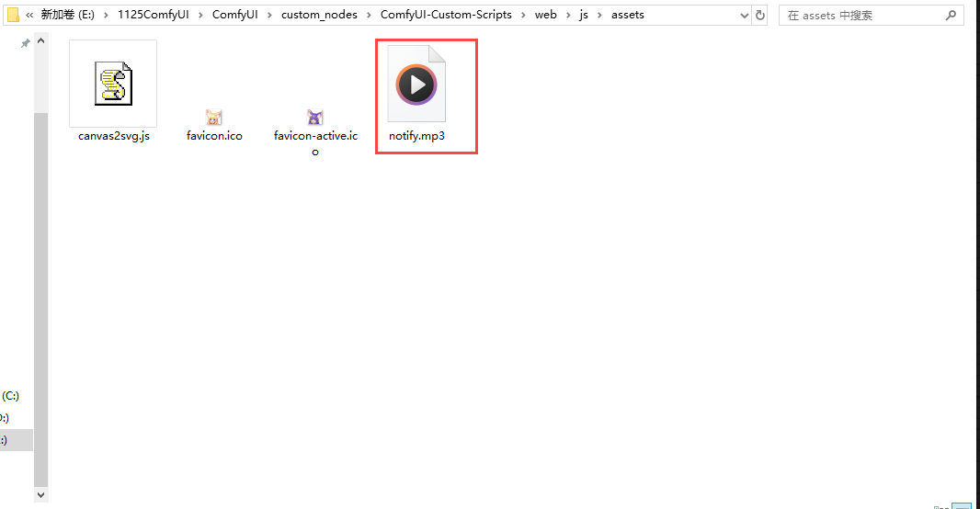Expand the chevron after custom_nodes breadcrumb
Viewport: 980px width, 509px height.
click(x=369, y=16)
